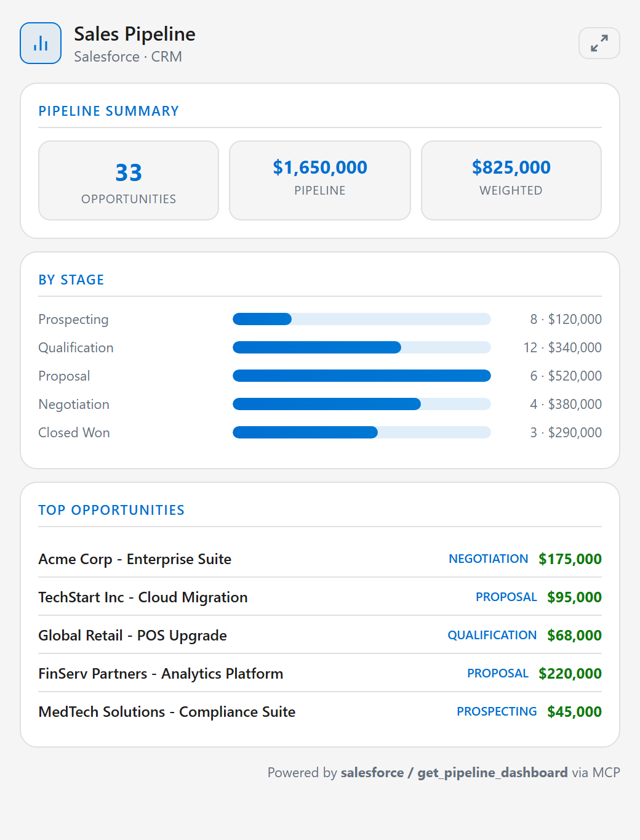Click the Closed Won stage progress bar
The width and height of the screenshot is (640, 840).
click(x=362, y=432)
